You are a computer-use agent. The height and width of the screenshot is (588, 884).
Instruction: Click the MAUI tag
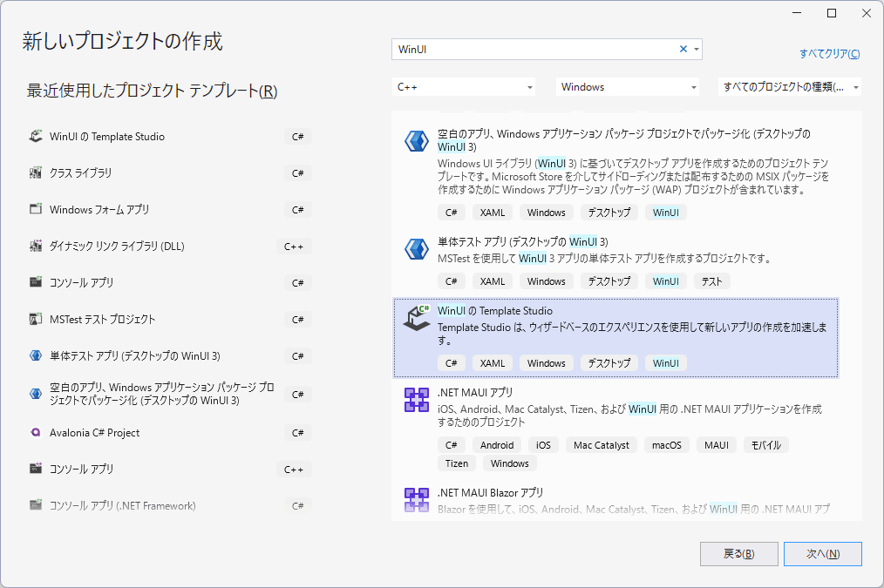[717, 445]
